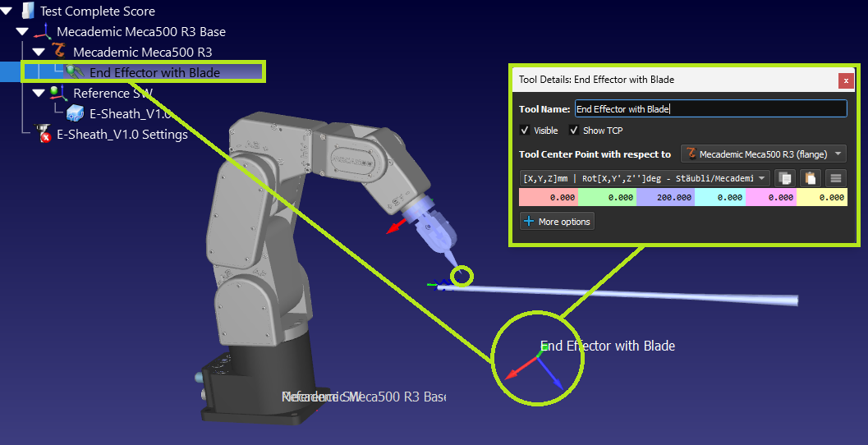The height and width of the screenshot is (445, 868).
Task: Click the E-Sheath_V1.0 object cube icon
Action: (75, 113)
